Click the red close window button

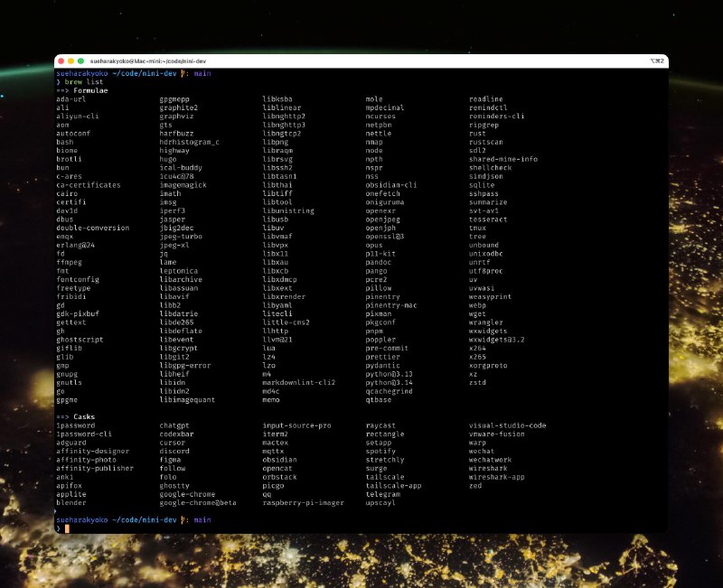pos(61,61)
